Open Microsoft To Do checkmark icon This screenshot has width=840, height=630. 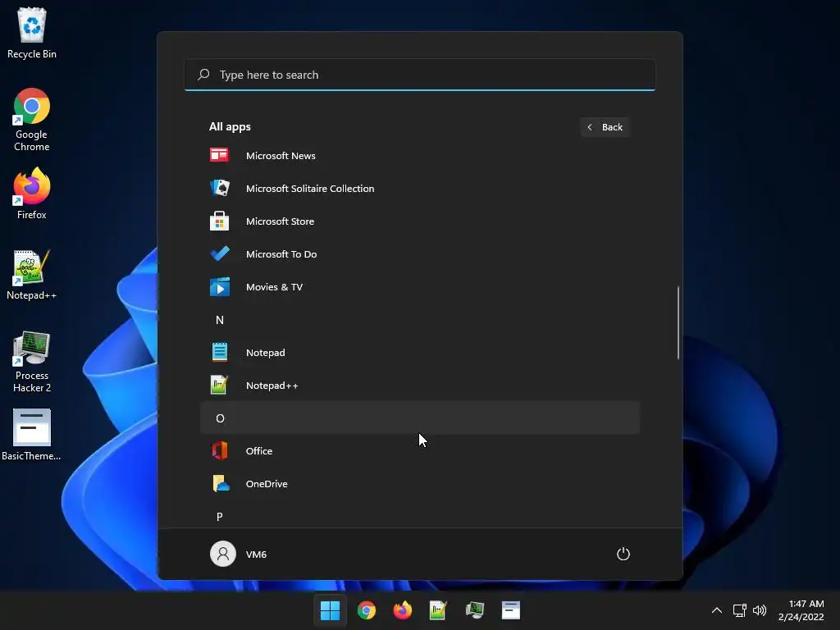click(220, 253)
